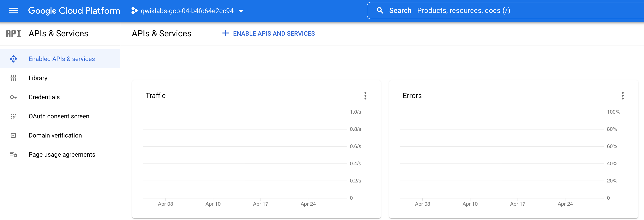644x220 pixels.
Task: Select the Page usage agreements list icon
Action: coord(13,154)
